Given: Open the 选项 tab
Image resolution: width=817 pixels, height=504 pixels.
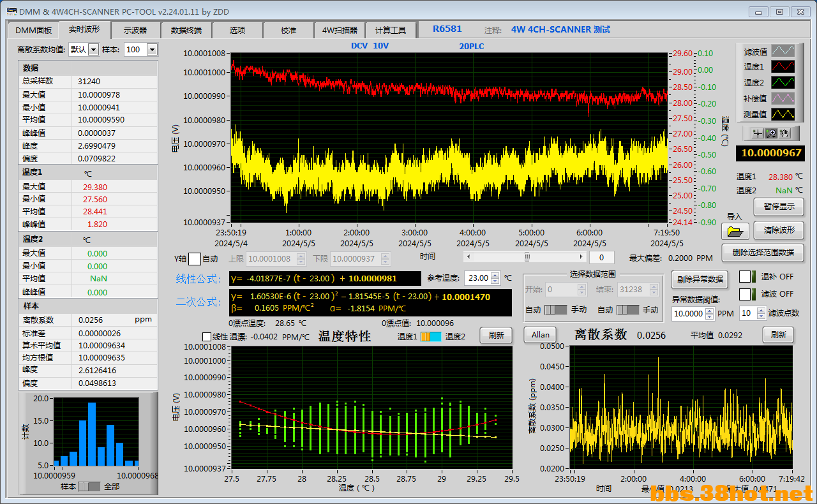Looking at the screenshot, I should point(237,30).
